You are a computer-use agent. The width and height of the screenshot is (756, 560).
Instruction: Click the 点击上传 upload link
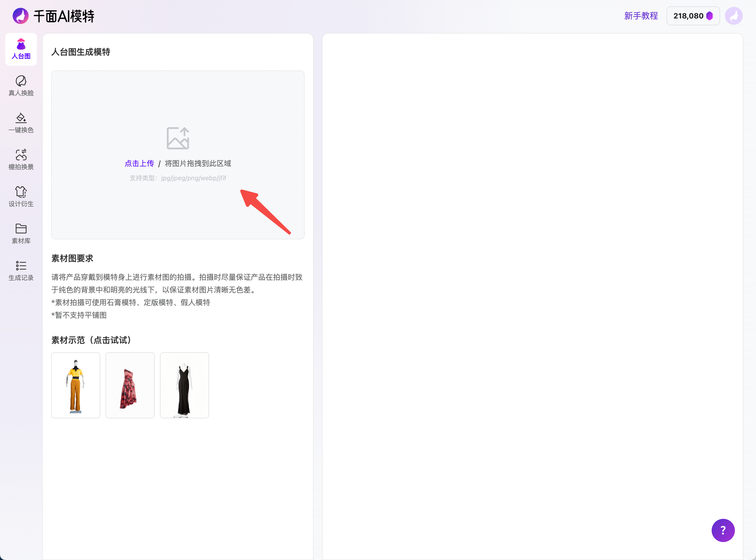click(139, 163)
